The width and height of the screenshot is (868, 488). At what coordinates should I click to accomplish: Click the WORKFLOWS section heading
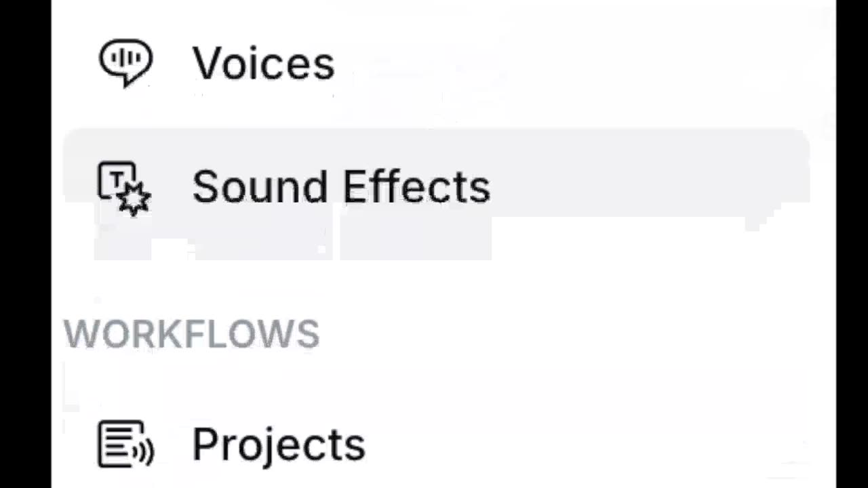pyautogui.click(x=191, y=334)
